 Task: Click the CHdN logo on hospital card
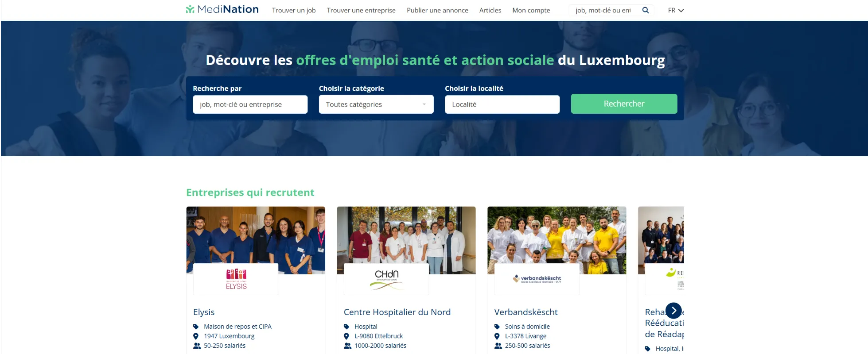click(386, 279)
